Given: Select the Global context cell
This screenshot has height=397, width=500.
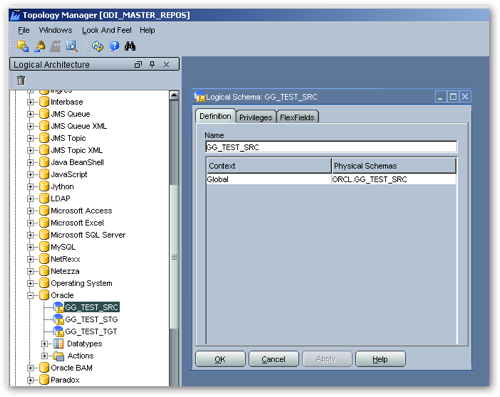Looking at the screenshot, I should [269, 179].
